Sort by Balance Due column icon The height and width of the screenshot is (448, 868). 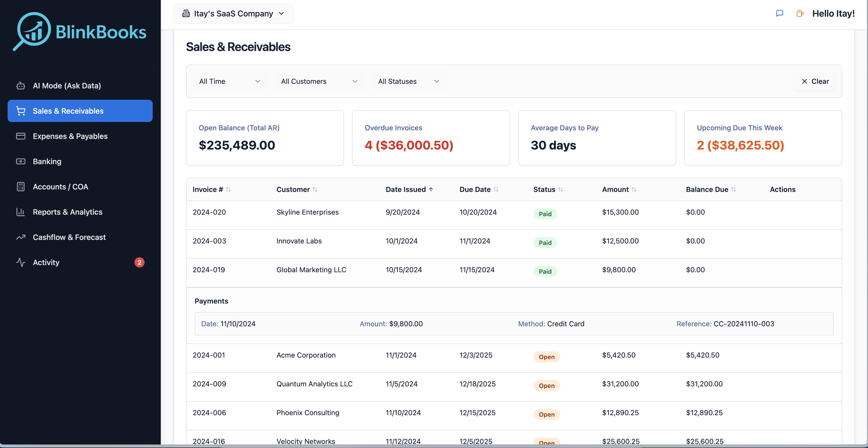[x=734, y=189]
